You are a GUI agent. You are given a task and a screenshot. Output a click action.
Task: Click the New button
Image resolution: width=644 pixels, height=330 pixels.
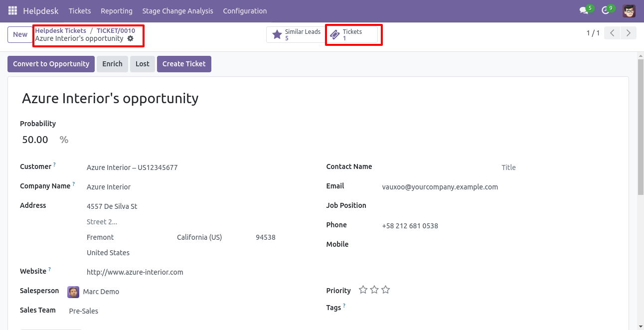coord(20,34)
